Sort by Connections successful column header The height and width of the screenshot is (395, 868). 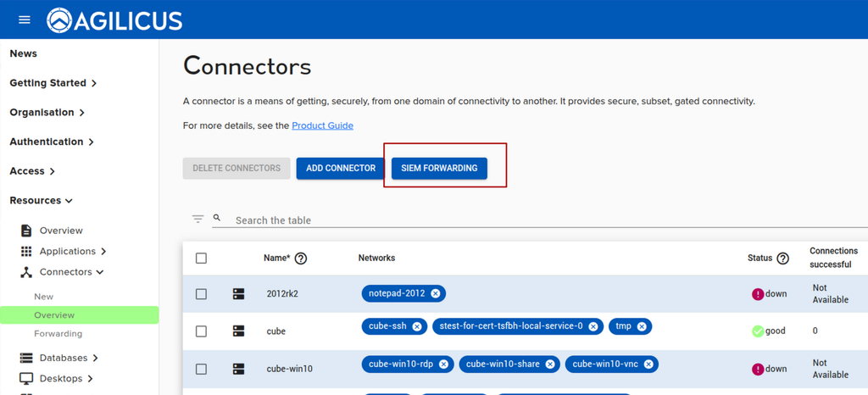834,258
